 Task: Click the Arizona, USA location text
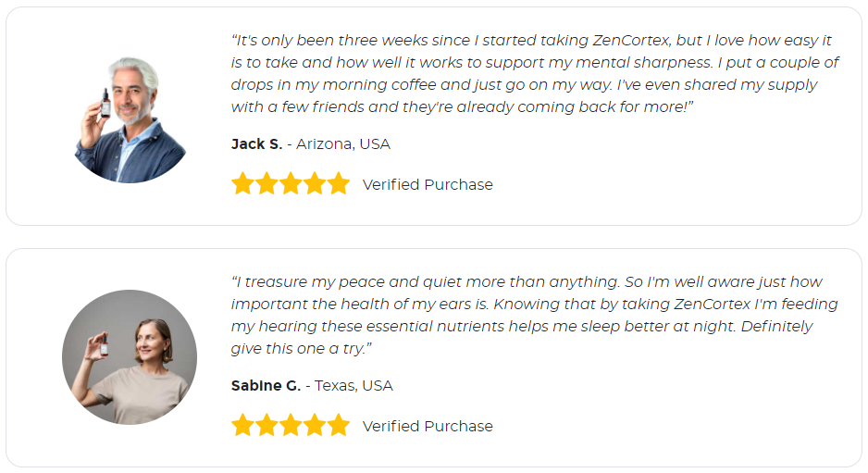[x=343, y=144]
